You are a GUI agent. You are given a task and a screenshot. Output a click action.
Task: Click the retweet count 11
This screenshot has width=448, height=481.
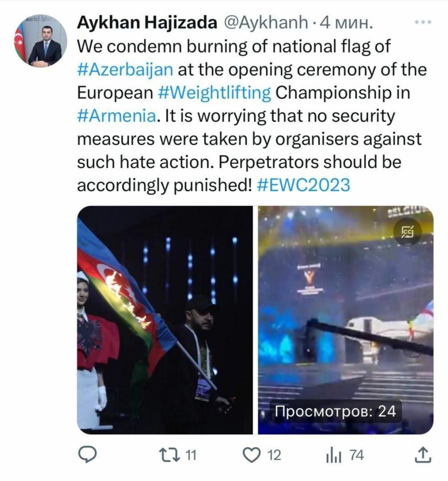pyautogui.click(x=191, y=455)
